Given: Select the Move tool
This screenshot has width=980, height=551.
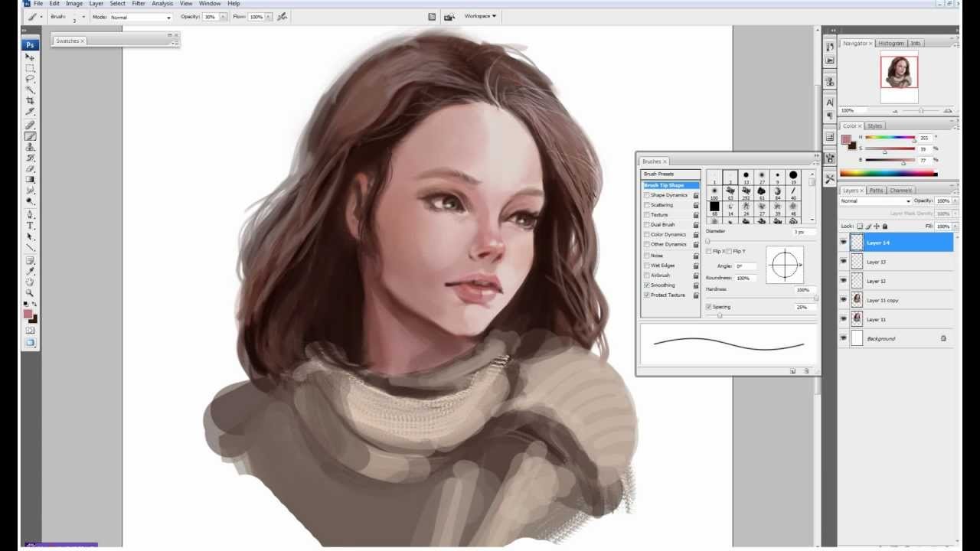Looking at the screenshot, I should pos(30,57).
